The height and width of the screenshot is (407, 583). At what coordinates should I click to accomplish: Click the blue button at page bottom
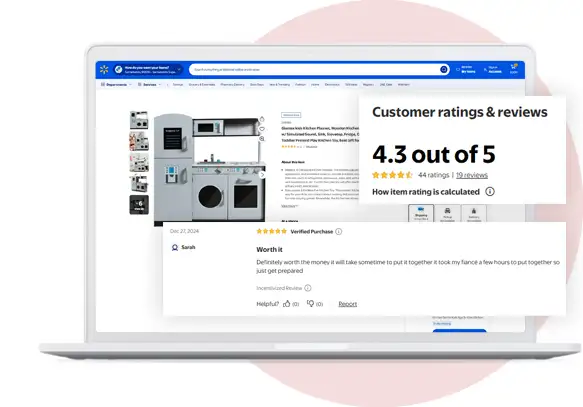[x=460, y=330]
